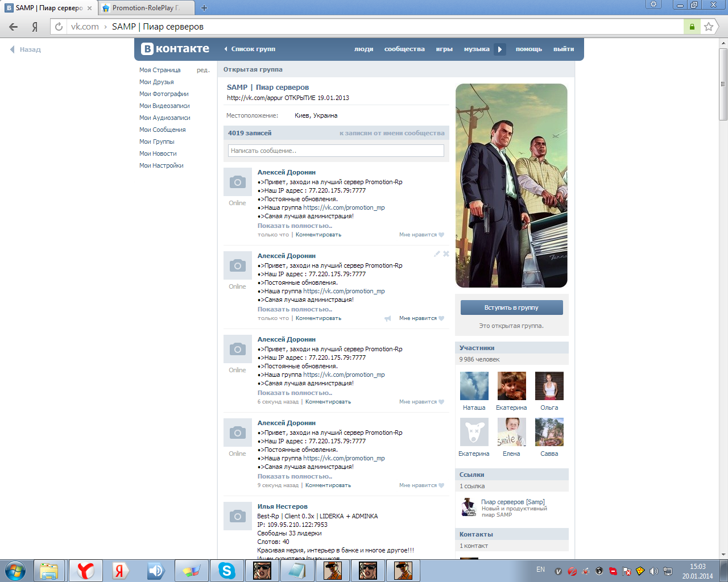
Task: Click the music play button in VK header
Action: (500, 49)
